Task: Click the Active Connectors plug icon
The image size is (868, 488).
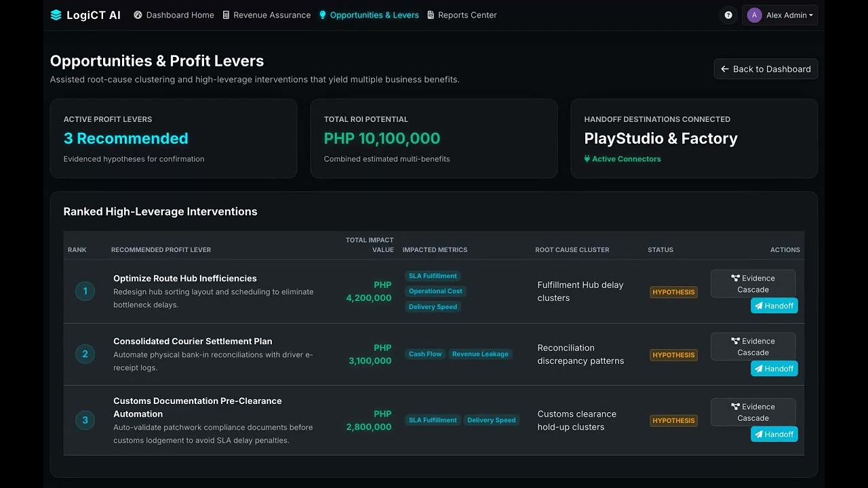Action: (587, 159)
